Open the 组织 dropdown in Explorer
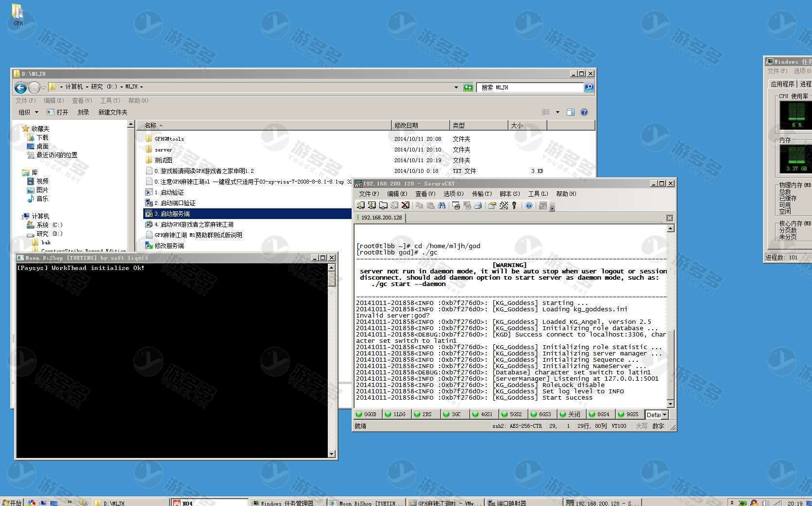This screenshot has width=812, height=506. (28, 112)
